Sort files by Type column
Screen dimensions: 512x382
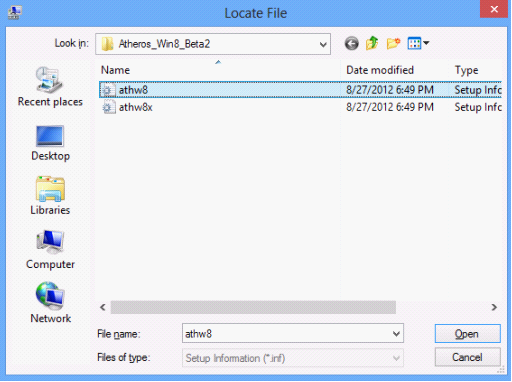click(466, 70)
